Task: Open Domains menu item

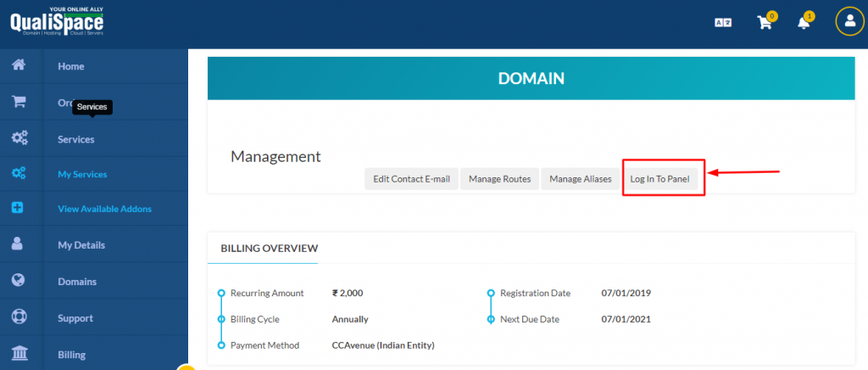Action: tap(77, 282)
